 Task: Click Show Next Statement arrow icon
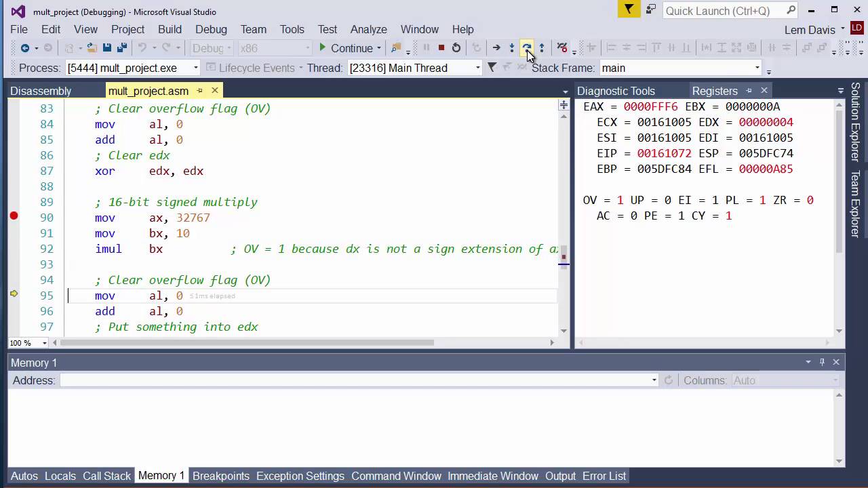496,48
